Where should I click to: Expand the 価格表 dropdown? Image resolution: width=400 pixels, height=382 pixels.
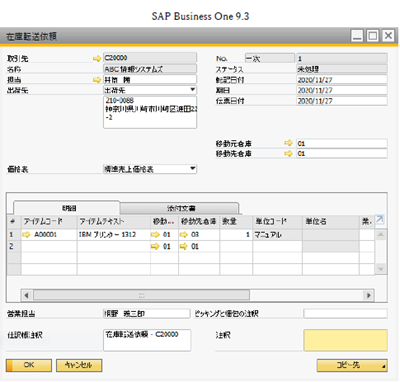[x=193, y=169]
